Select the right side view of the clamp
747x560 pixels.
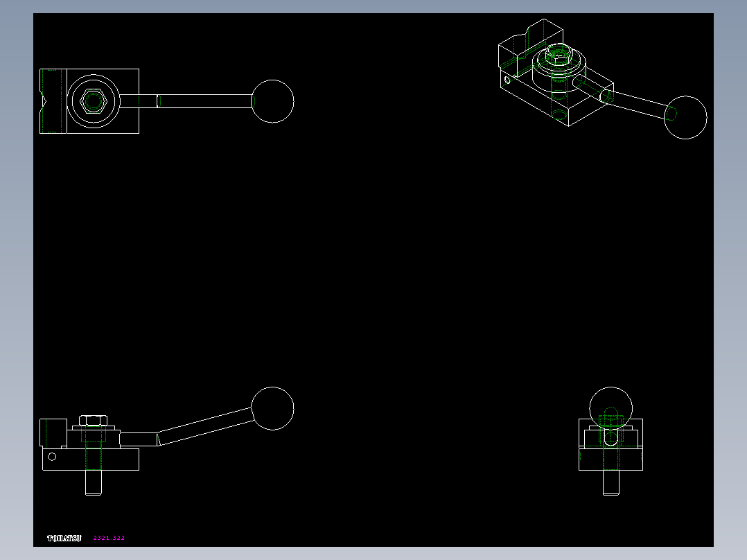pos(610,441)
